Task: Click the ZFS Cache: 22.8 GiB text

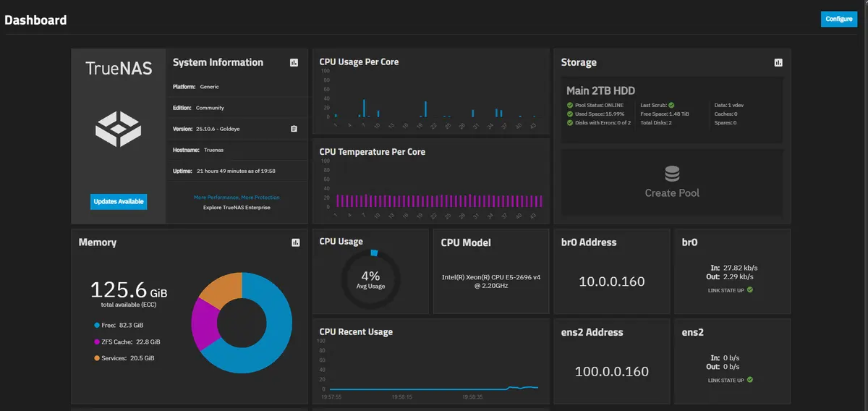Action: [132, 342]
